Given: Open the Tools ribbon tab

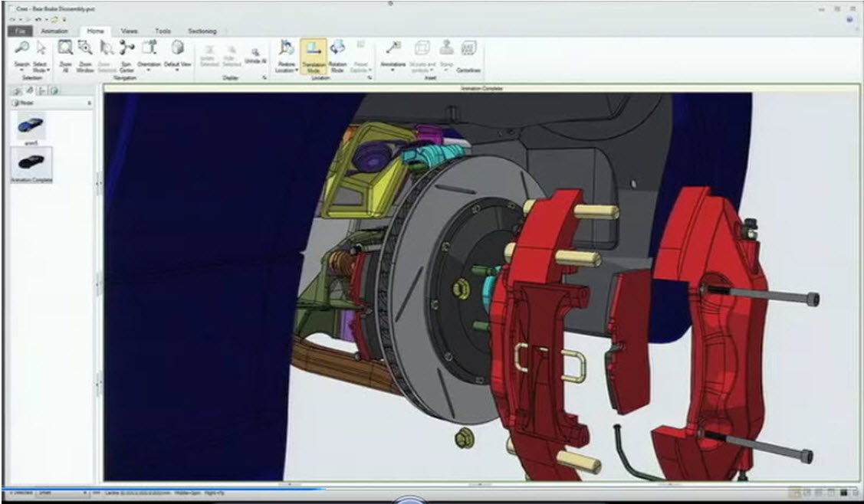Looking at the screenshot, I should point(163,31).
